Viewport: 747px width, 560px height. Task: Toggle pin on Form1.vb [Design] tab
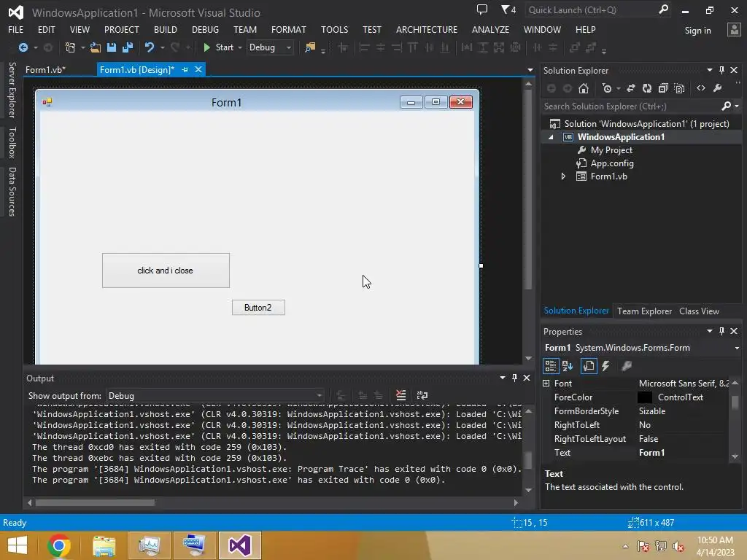(185, 69)
